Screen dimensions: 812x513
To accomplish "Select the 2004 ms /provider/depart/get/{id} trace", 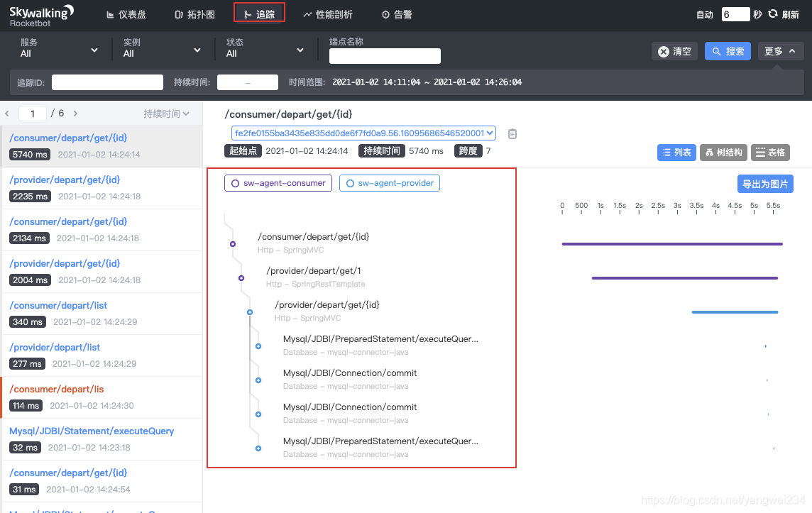I will pos(101,272).
